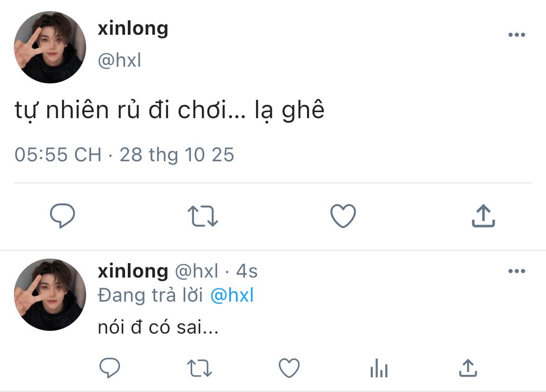Screen dimensions: 546x392
Task: Open profile picture on main tweet
Action: click(50, 47)
